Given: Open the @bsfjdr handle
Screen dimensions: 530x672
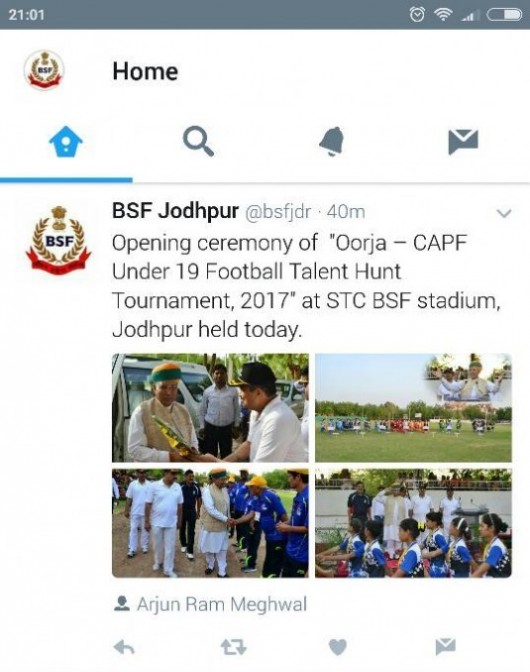Looking at the screenshot, I should pos(278,212).
